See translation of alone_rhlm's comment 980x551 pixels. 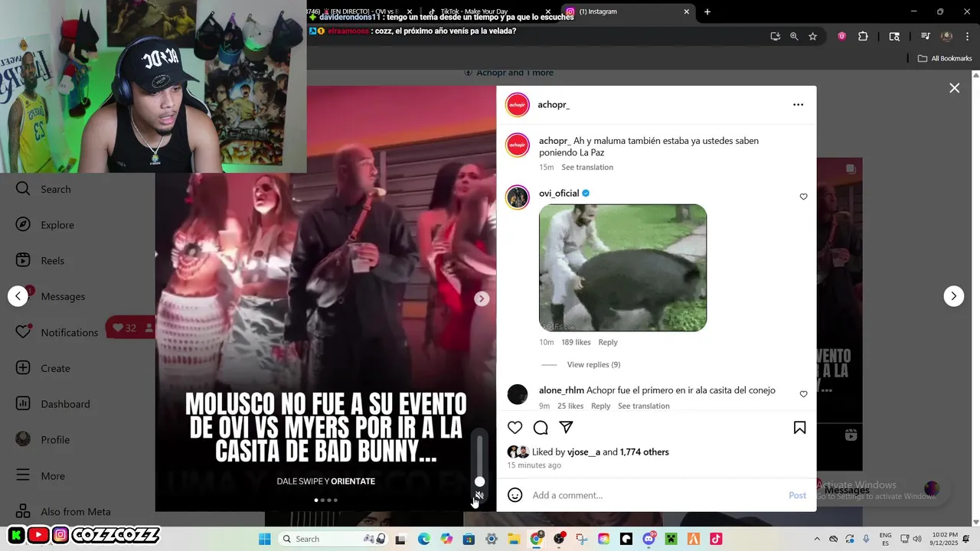click(644, 406)
